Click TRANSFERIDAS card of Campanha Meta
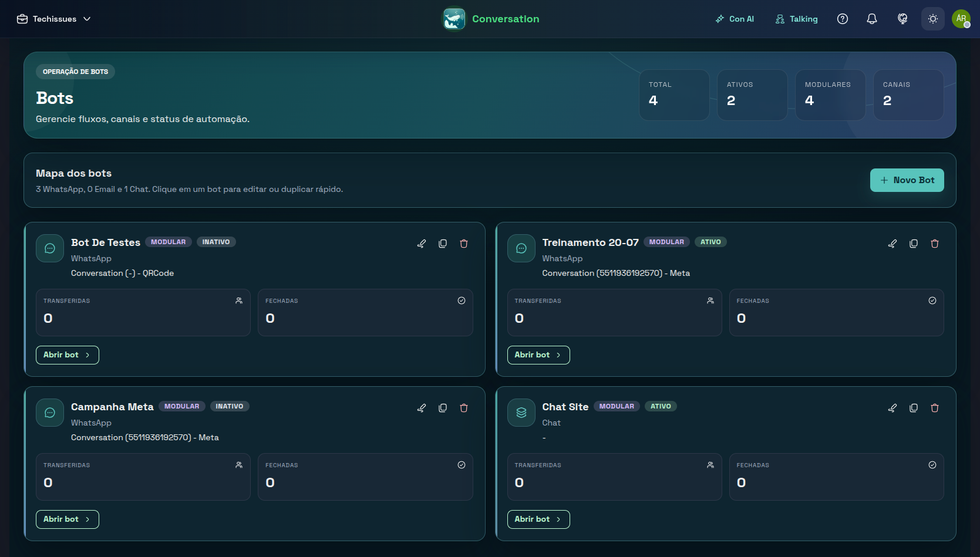 point(143,477)
